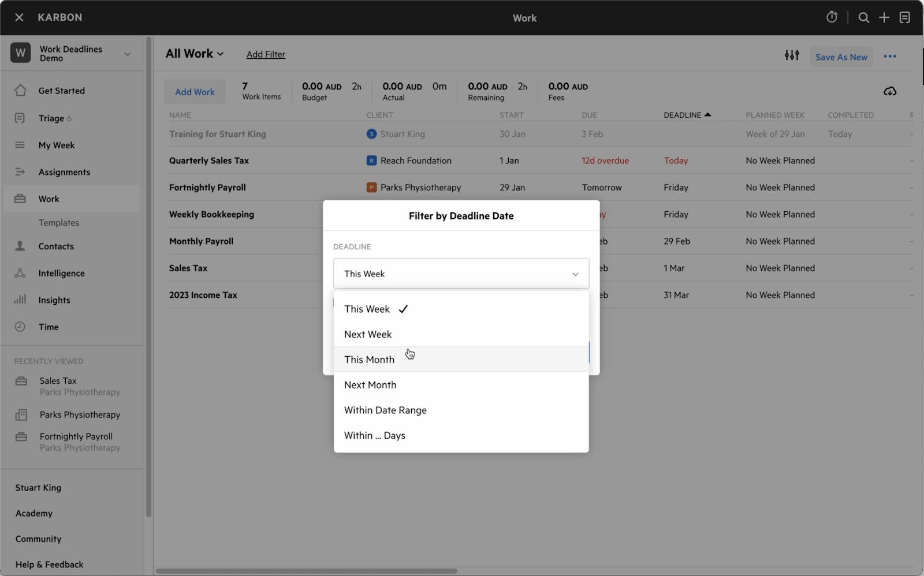
Task: Click the cloud download export icon
Action: tap(889, 91)
